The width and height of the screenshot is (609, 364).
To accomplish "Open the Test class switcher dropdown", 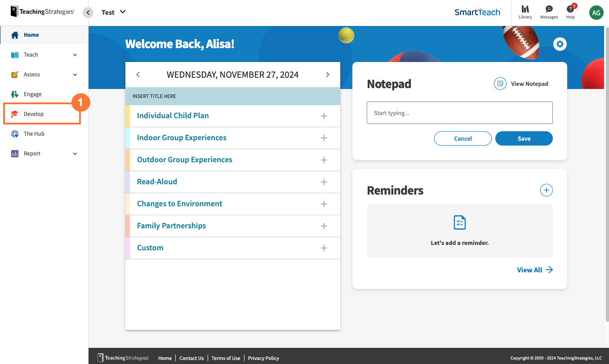I will [113, 12].
